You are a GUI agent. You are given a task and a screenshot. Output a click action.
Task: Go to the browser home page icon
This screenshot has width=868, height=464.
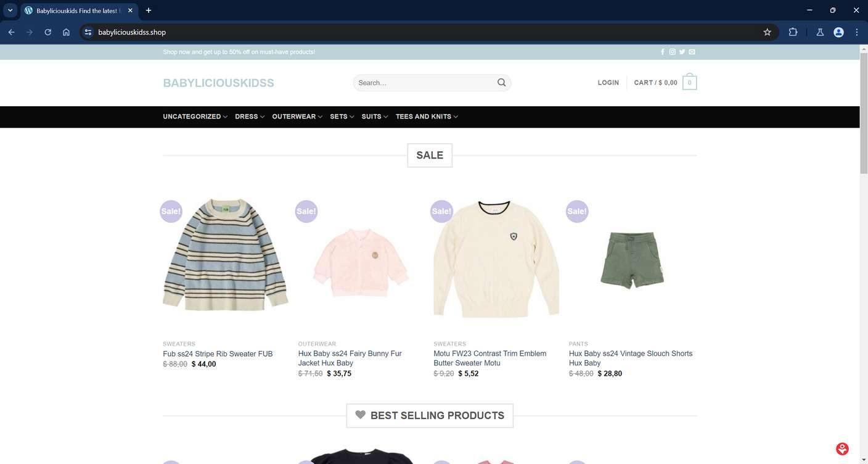tap(66, 32)
